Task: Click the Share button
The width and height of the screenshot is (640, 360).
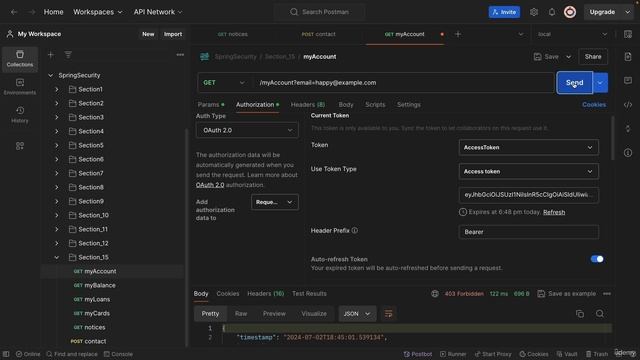Action: [x=593, y=57]
